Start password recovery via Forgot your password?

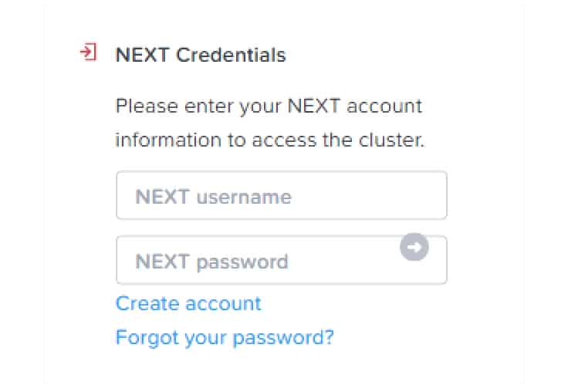(x=225, y=338)
